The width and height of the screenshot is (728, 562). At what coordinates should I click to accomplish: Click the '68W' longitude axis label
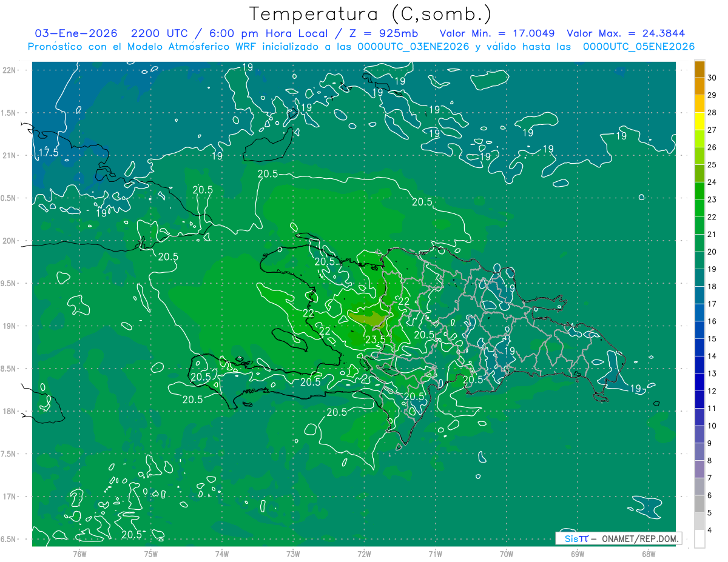[x=649, y=554]
